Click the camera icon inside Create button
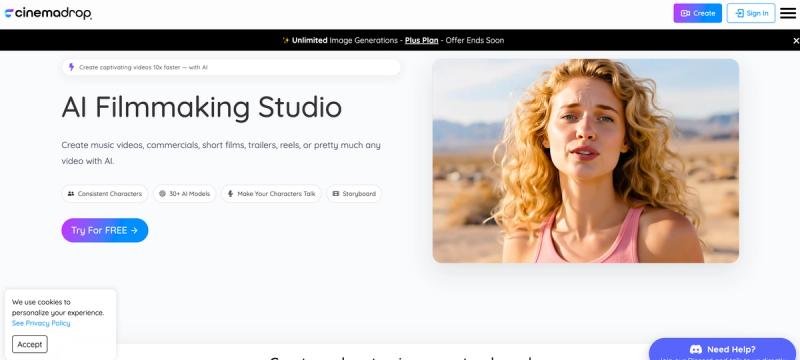This screenshot has width=800, height=360. click(686, 13)
